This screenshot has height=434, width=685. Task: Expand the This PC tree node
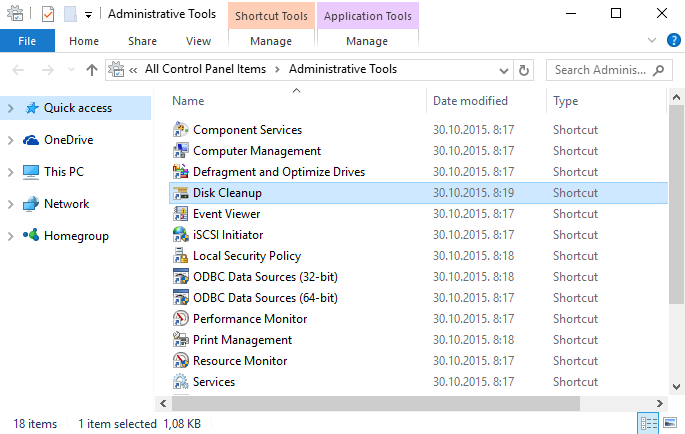(10, 172)
